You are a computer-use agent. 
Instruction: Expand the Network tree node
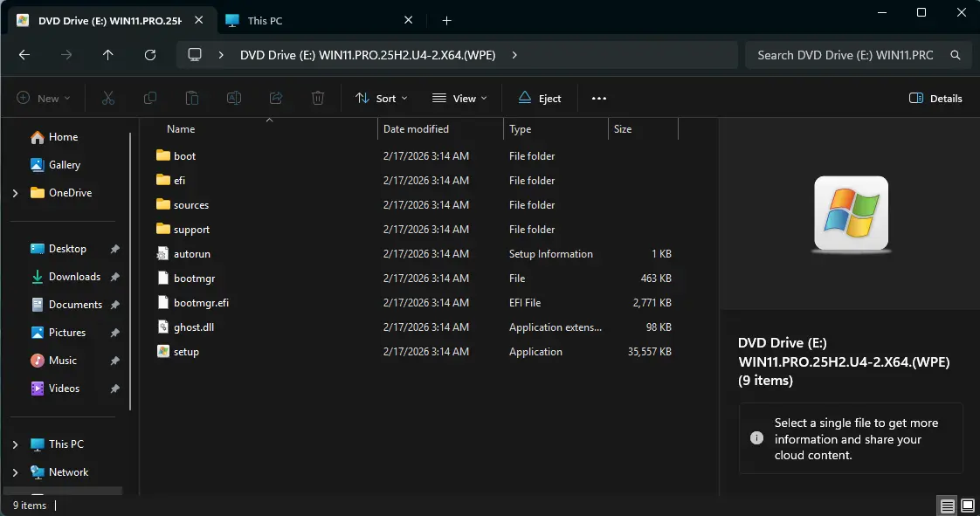click(16, 472)
